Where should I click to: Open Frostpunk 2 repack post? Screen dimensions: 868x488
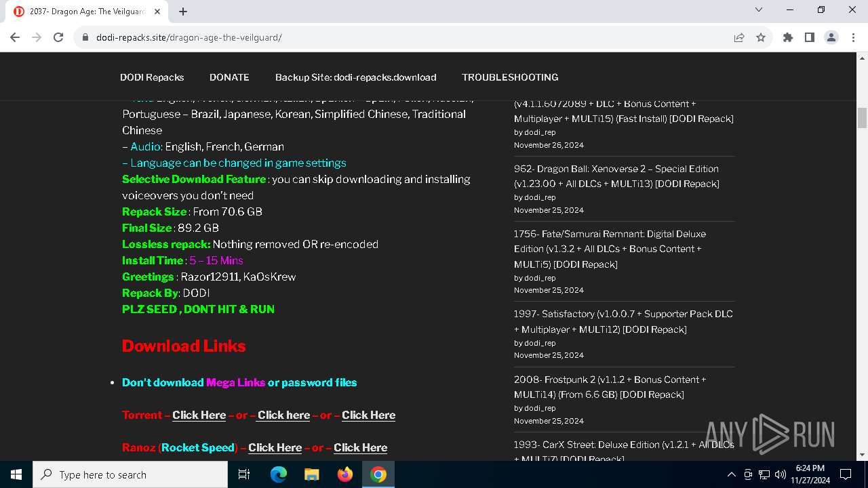click(610, 387)
